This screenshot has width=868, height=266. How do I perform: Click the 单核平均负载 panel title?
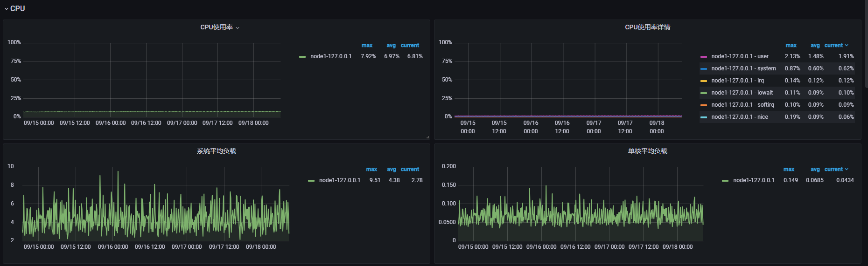[647, 151]
